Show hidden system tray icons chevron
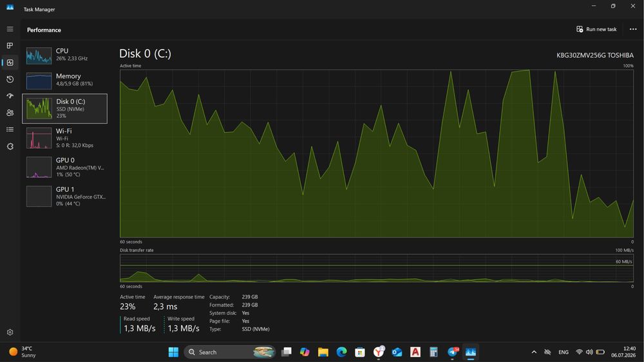Screen dimensions: 644x362 (x=534, y=352)
